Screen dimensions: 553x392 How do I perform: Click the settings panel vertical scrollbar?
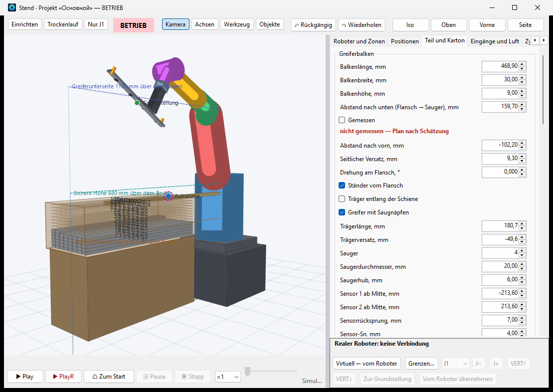(x=543, y=90)
